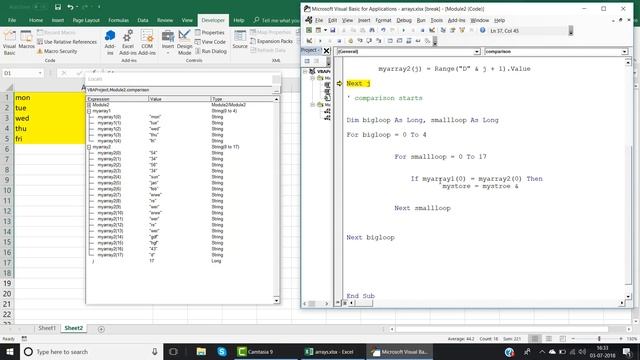The height and width of the screenshot is (360, 640).
Task: Open the Excel File tab
Action: pyautogui.click(x=12, y=20)
